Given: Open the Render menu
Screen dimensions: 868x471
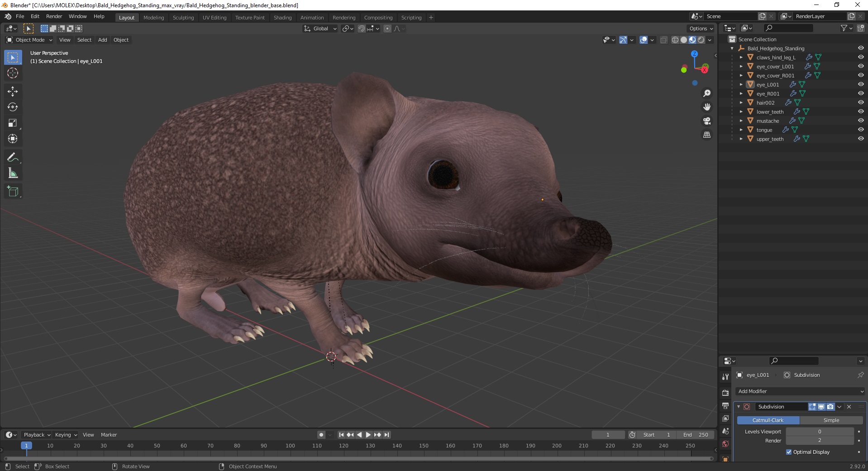Looking at the screenshot, I should (54, 16).
